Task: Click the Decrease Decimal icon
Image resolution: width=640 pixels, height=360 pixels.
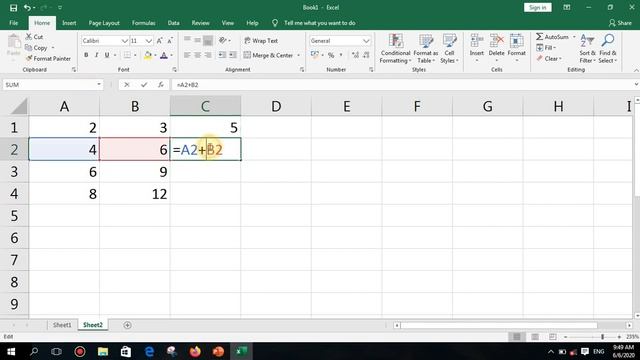Action: click(x=366, y=55)
